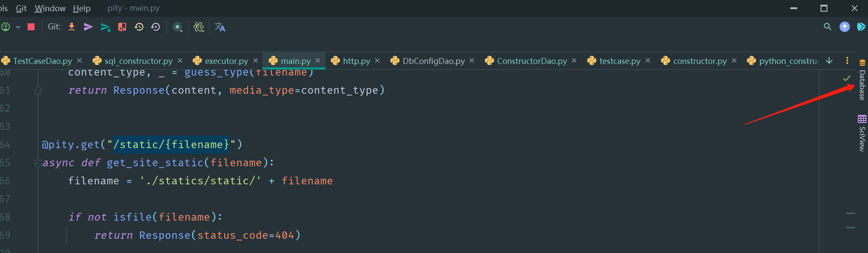Click the purple Git Commit arrow icon
This screenshot has width=868, height=253.
click(88, 27)
